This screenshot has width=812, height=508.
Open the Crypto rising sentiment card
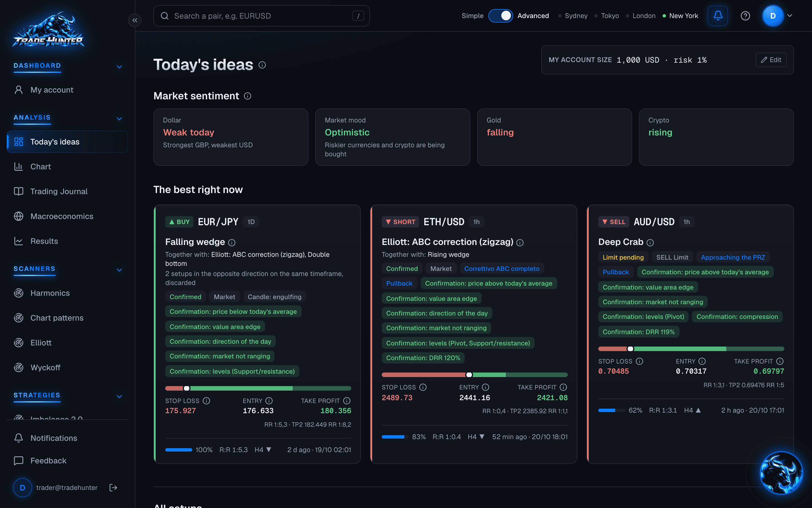[716, 137]
